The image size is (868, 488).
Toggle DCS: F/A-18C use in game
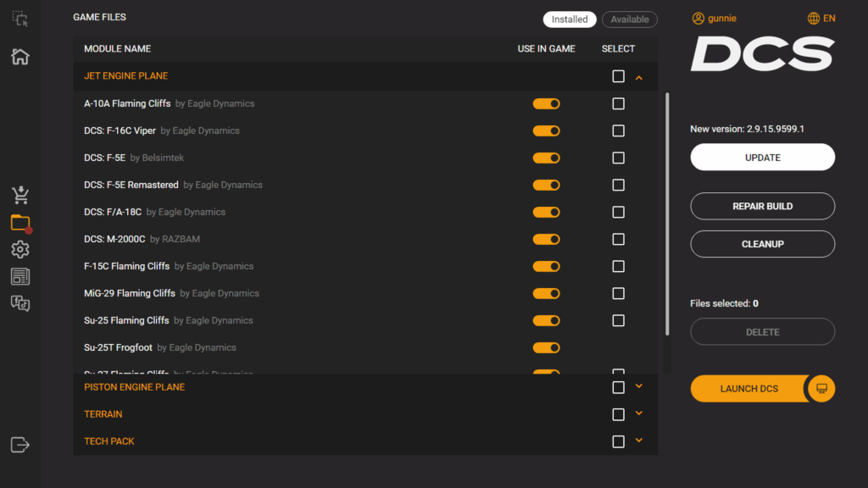(x=547, y=212)
